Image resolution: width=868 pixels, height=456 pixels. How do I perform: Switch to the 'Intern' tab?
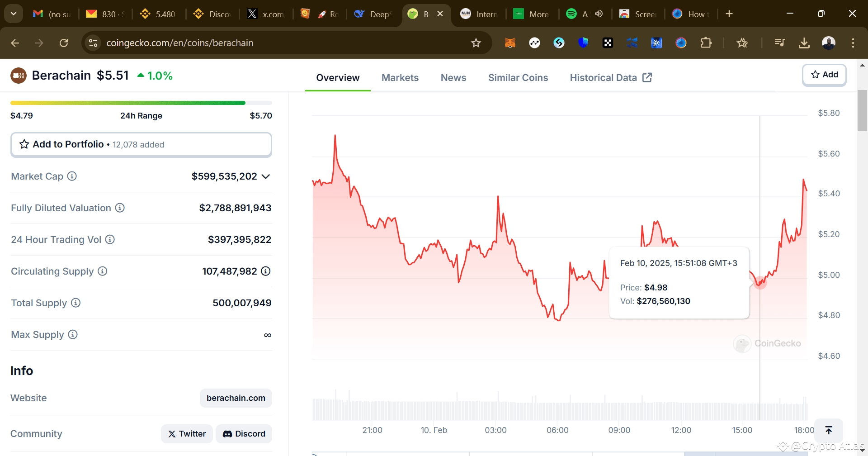(479, 14)
